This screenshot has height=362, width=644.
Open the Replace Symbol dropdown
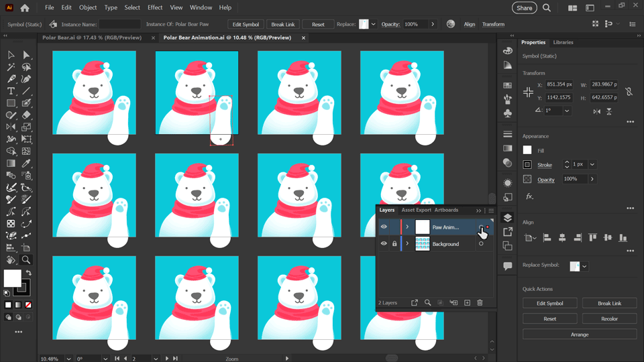click(x=584, y=266)
